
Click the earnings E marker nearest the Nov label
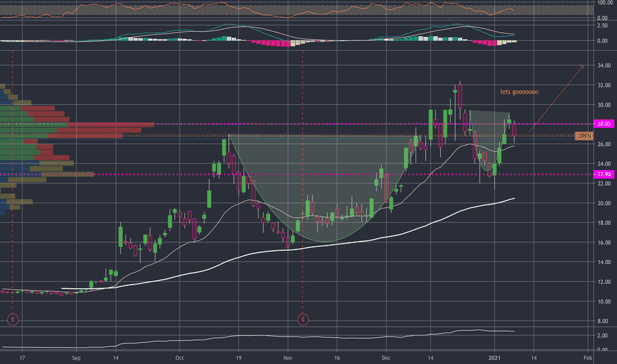pyautogui.click(x=303, y=320)
